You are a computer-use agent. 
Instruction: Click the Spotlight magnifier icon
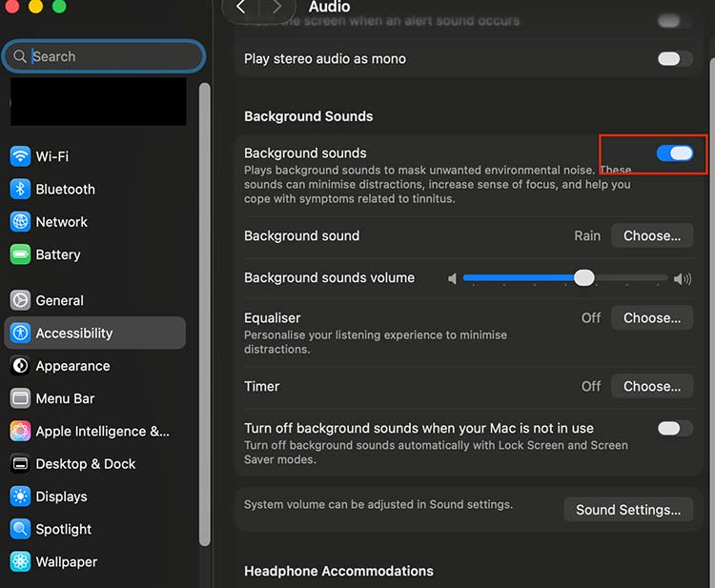pyautogui.click(x=20, y=529)
